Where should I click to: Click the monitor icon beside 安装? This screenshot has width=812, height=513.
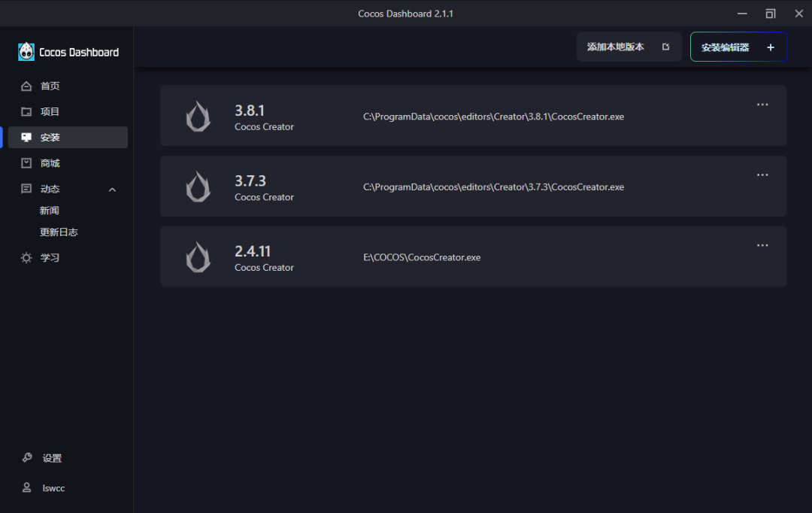click(x=26, y=137)
